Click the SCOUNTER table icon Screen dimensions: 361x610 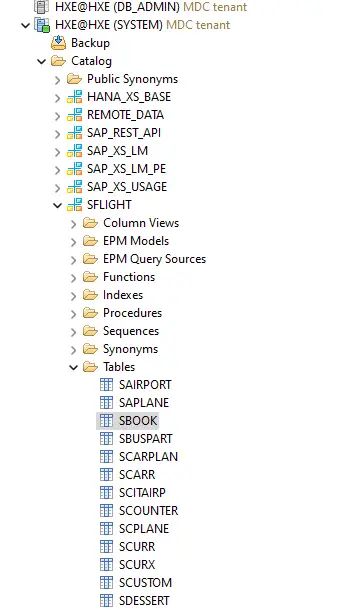(106, 511)
